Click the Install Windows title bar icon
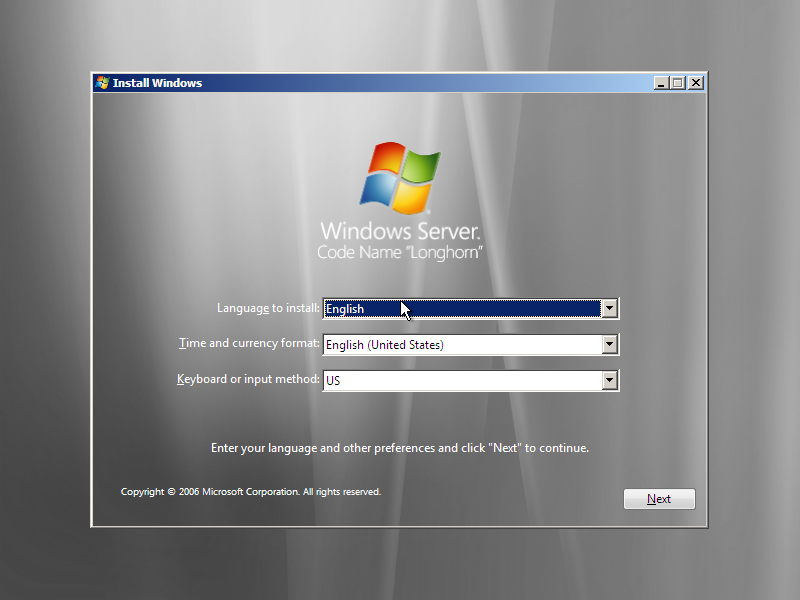 [x=101, y=83]
